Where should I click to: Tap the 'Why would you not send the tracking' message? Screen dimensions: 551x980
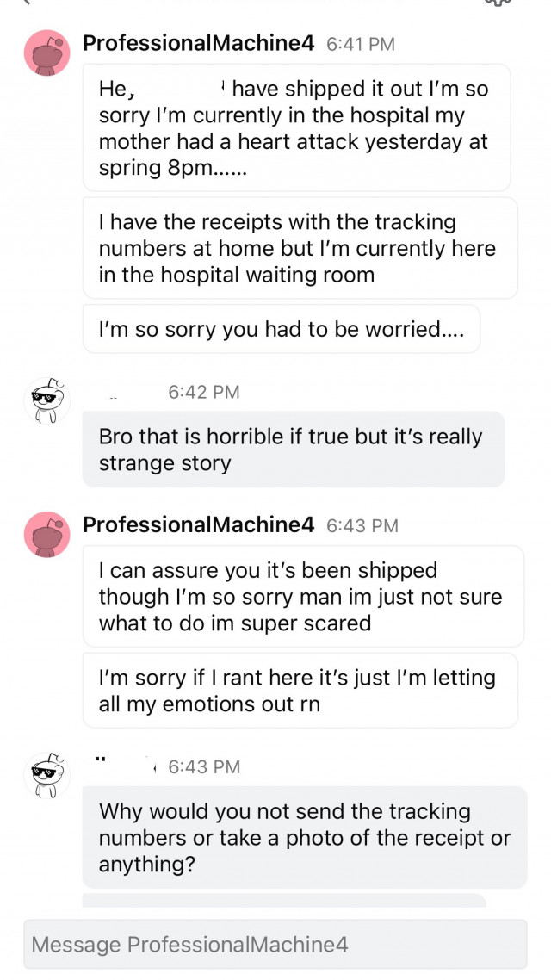click(x=305, y=838)
